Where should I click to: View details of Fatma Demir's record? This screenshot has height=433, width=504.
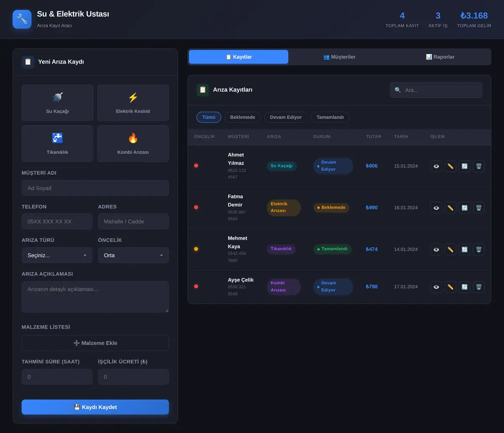point(436,208)
